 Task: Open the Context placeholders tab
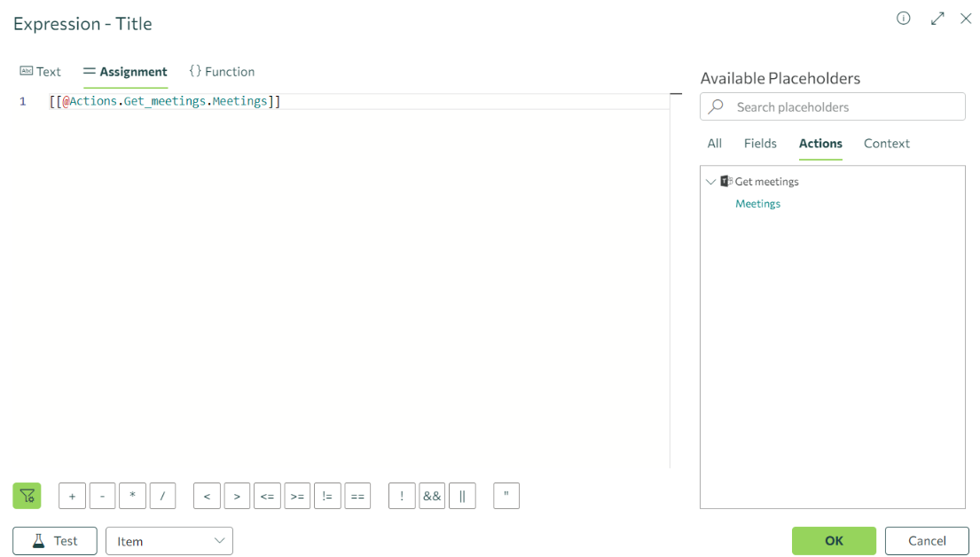coord(886,143)
